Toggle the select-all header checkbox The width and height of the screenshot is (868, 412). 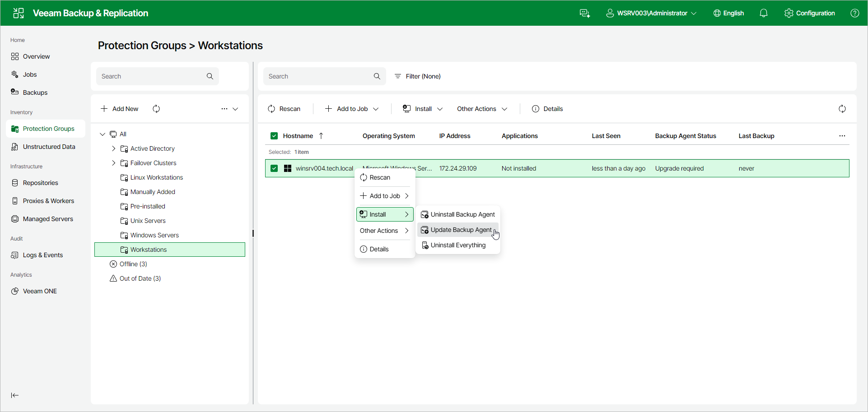[x=274, y=136]
